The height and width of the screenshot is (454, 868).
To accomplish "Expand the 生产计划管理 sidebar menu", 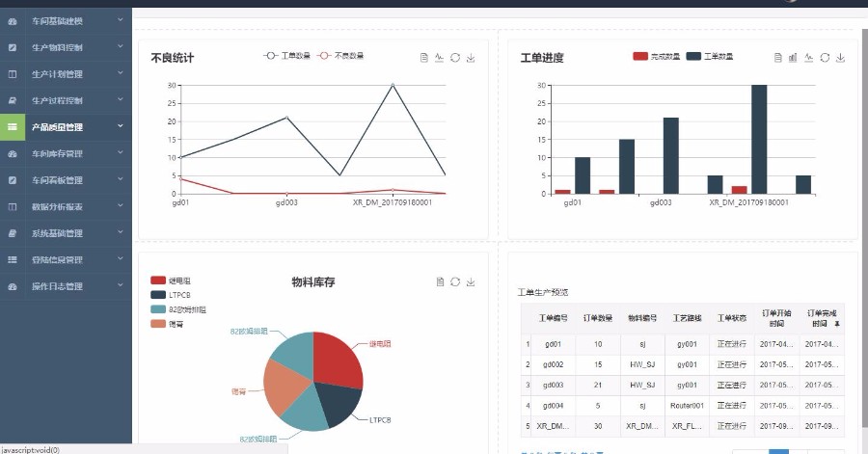I will 66,74.
